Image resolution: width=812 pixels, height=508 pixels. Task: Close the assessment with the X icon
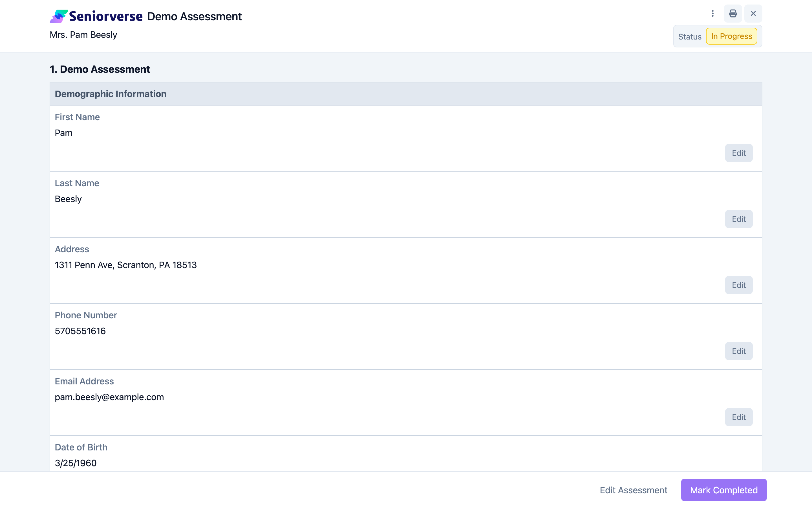753,14
